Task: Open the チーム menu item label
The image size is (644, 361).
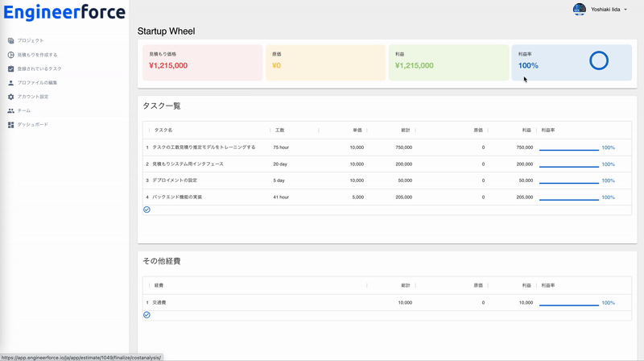Action: point(24,110)
